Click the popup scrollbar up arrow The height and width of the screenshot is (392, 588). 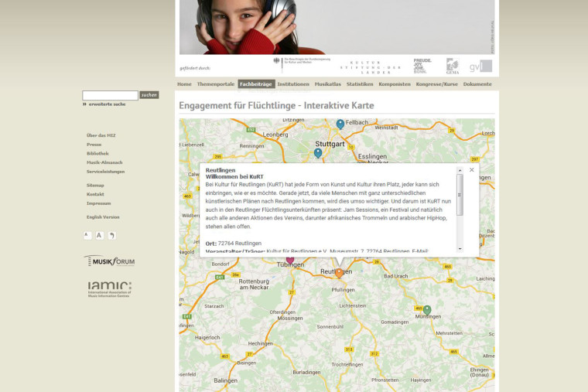(460, 171)
